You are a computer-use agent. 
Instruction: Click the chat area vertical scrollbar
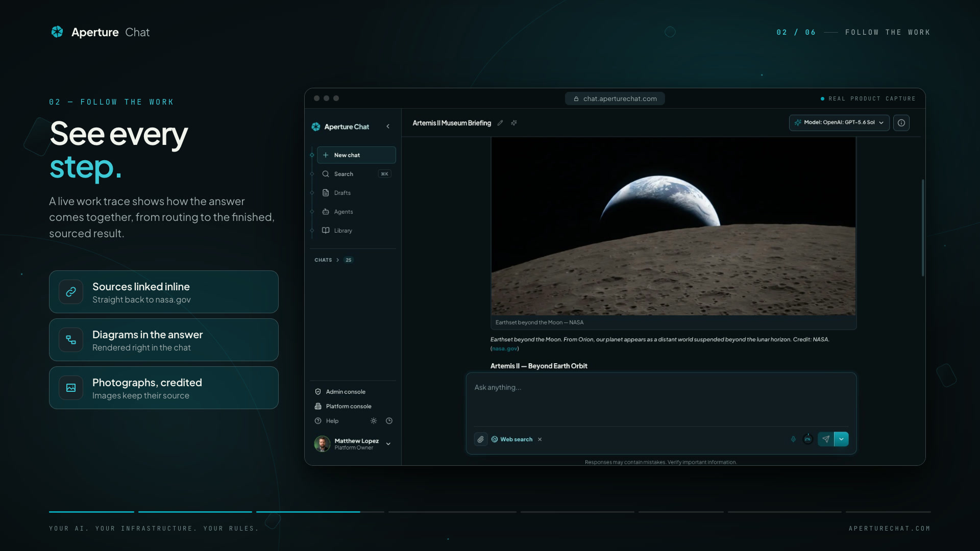(923, 228)
